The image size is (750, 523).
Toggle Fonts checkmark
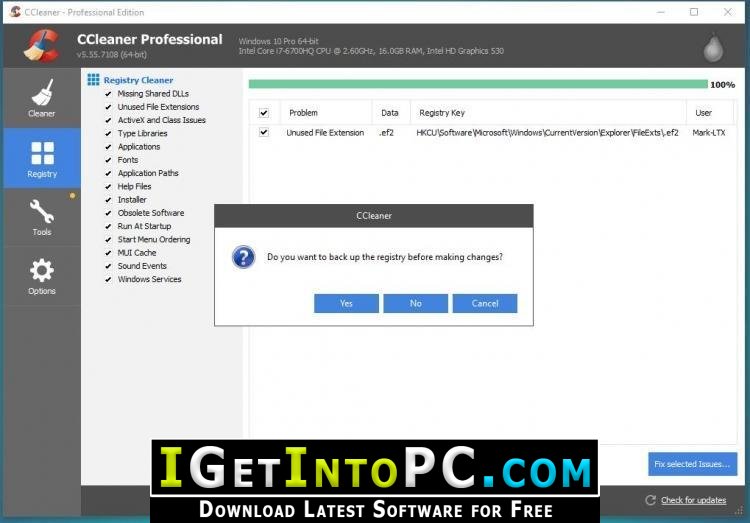click(x=108, y=160)
